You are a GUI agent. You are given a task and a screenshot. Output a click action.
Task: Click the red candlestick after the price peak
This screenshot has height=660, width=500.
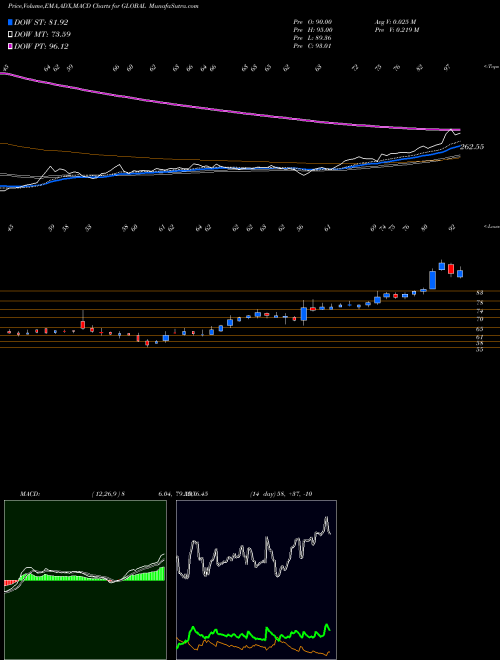[451, 269]
